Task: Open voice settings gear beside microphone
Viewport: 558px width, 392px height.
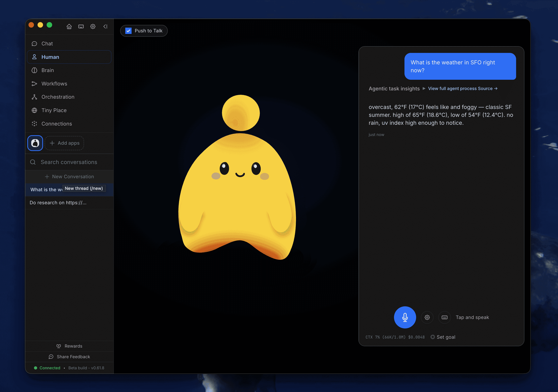Action: 427,317
